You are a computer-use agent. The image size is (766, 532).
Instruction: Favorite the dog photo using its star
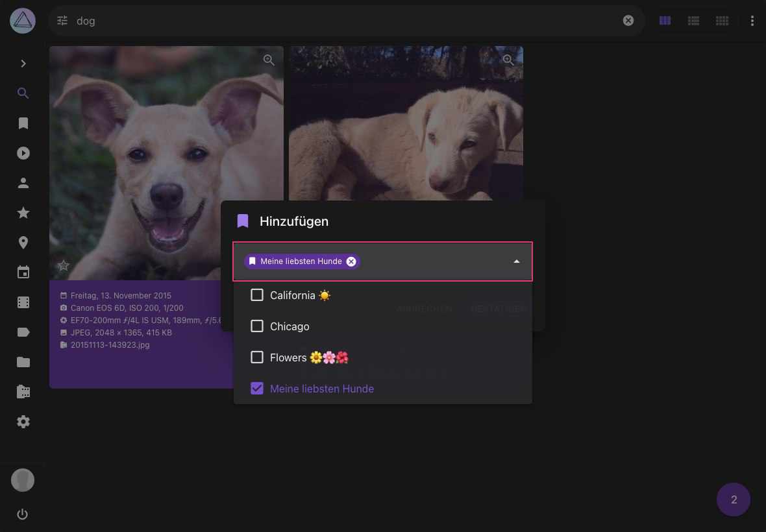(x=63, y=265)
